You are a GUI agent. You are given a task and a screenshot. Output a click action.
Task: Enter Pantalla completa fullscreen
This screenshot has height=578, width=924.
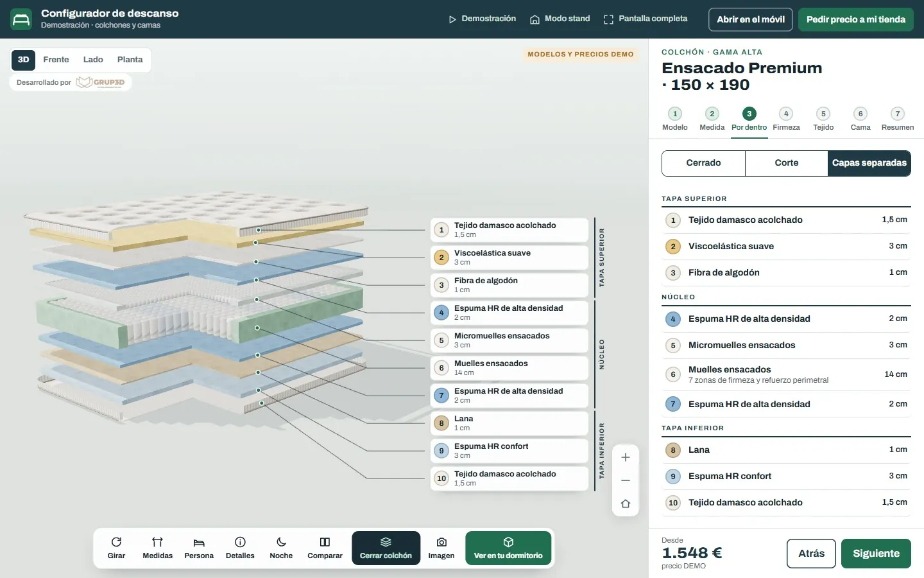(646, 19)
